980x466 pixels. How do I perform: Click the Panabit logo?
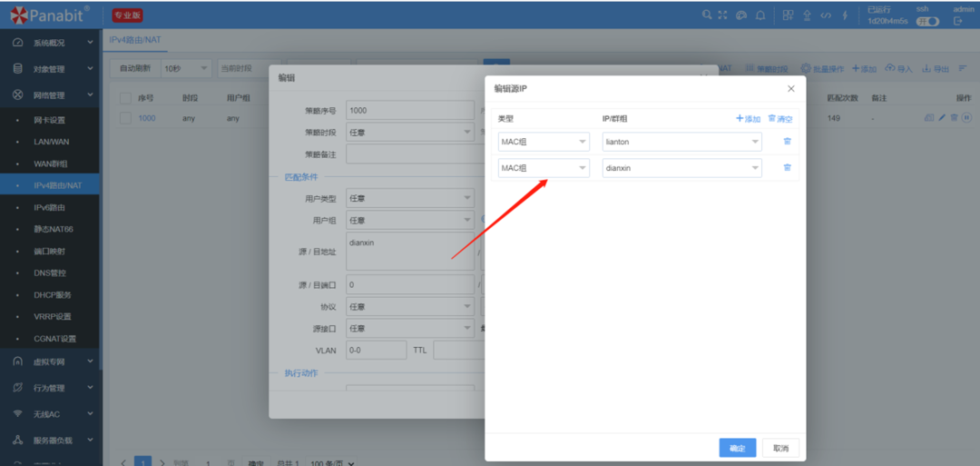coord(51,15)
